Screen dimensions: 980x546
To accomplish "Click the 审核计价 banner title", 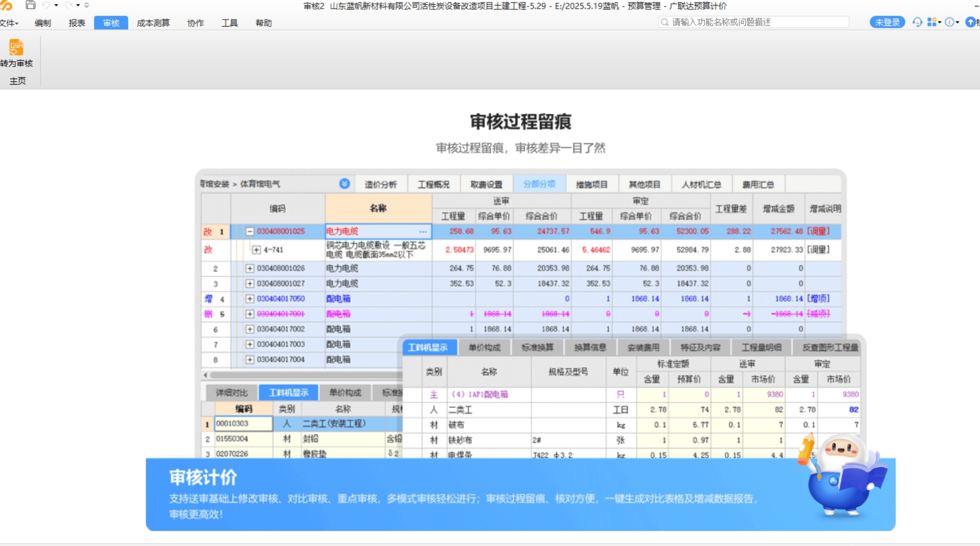I will [203, 477].
